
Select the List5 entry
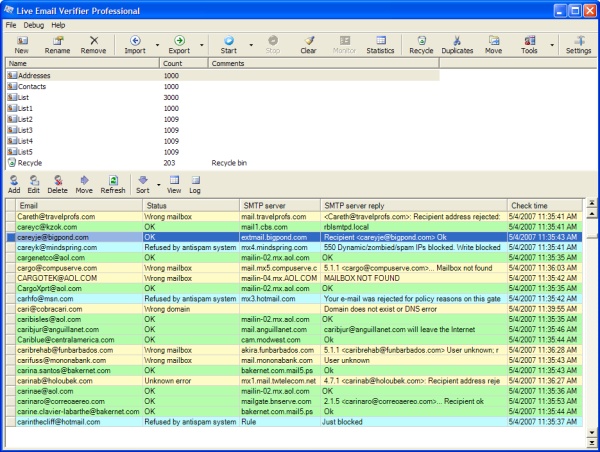[x=223, y=152]
